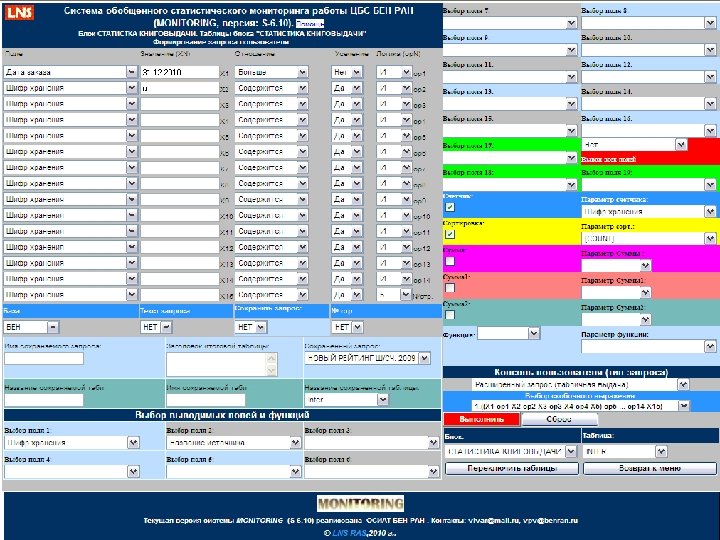
Task: Open the op10 logic dropdown
Action: [394, 215]
